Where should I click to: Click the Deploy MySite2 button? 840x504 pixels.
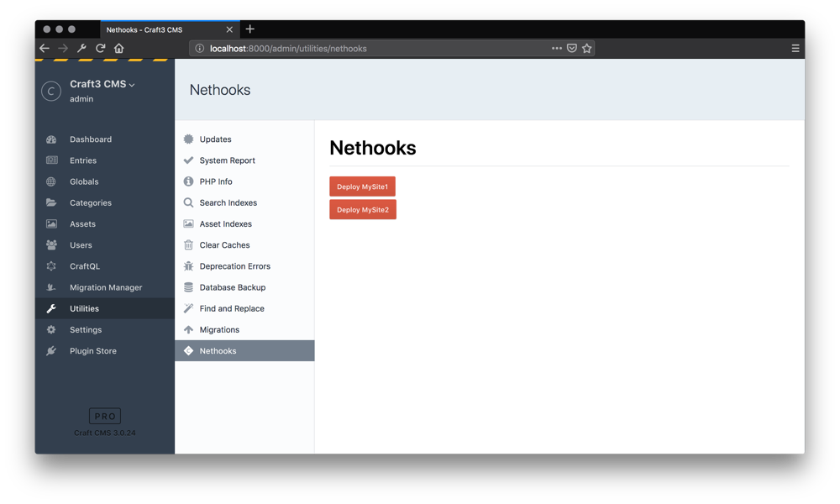coord(363,209)
